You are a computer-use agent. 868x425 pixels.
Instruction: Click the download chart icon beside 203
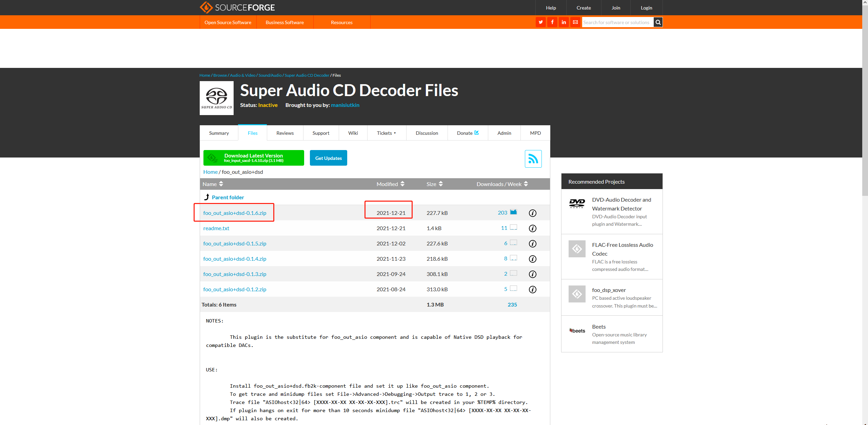click(514, 212)
